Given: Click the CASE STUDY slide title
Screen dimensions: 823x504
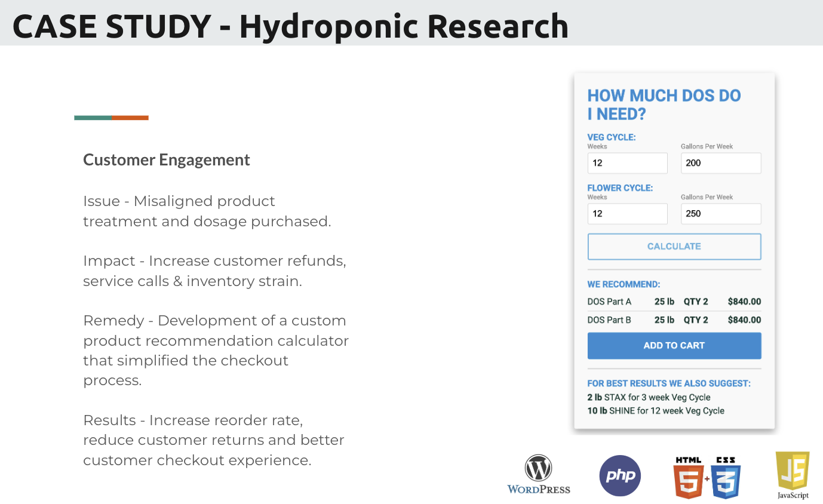Looking at the screenshot, I should click(290, 26).
